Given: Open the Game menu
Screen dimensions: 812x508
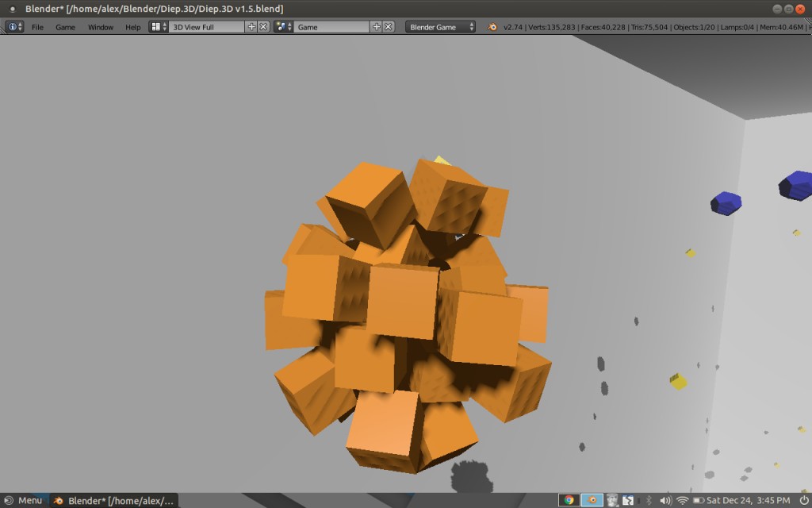Looking at the screenshot, I should tap(65, 26).
